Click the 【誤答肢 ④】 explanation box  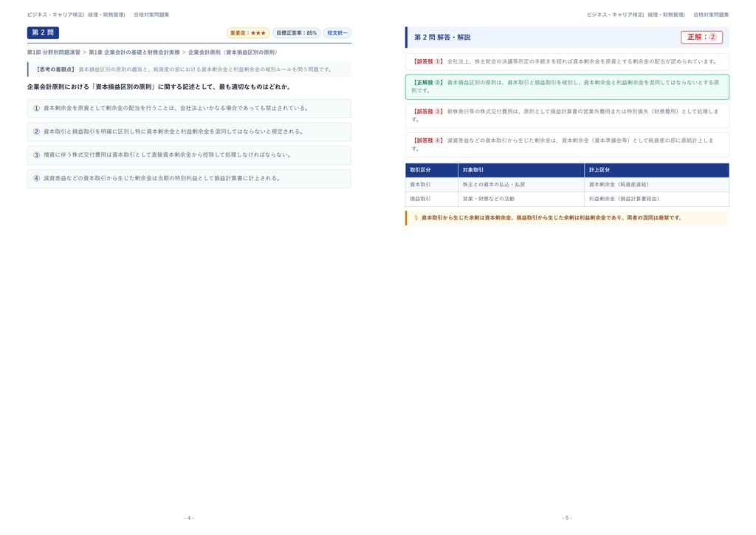pos(567,145)
